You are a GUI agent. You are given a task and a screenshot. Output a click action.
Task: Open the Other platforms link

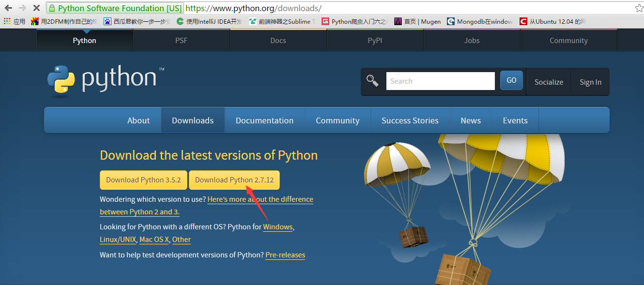pyautogui.click(x=182, y=240)
